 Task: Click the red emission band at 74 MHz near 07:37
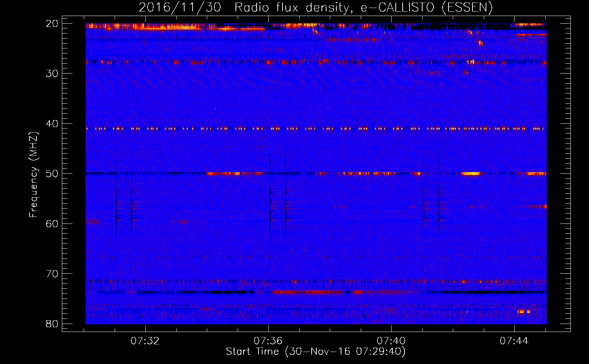click(x=308, y=292)
